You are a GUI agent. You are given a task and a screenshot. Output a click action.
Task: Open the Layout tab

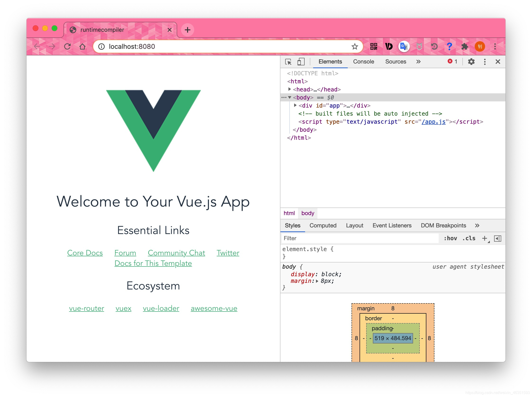[x=354, y=226]
